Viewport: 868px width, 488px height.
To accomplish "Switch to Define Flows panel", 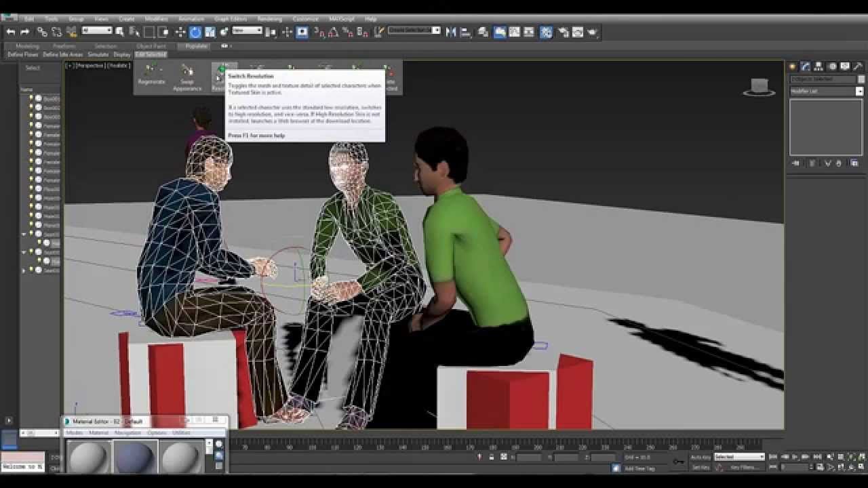I will [23, 54].
